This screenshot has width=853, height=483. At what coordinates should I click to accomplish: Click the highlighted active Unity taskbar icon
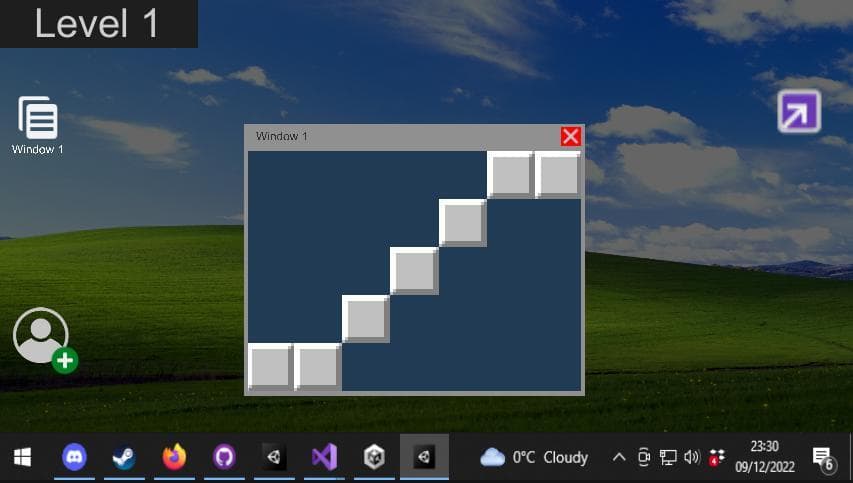click(424, 457)
